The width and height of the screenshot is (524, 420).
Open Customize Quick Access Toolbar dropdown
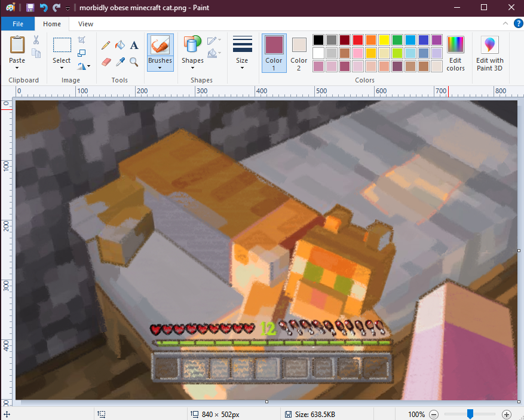[x=68, y=8]
